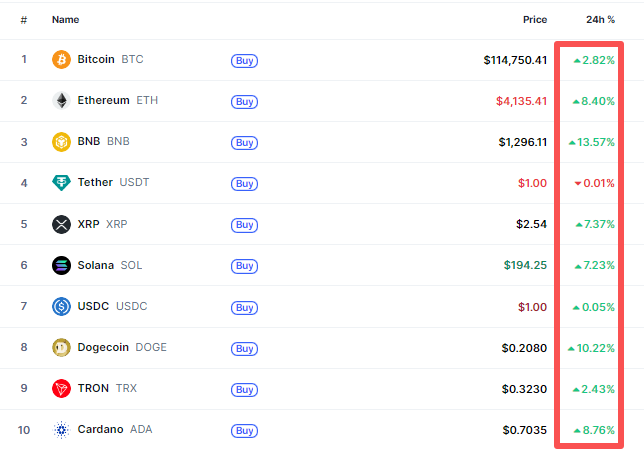Sort by the Name column header
The image size is (644, 450).
tap(65, 20)
